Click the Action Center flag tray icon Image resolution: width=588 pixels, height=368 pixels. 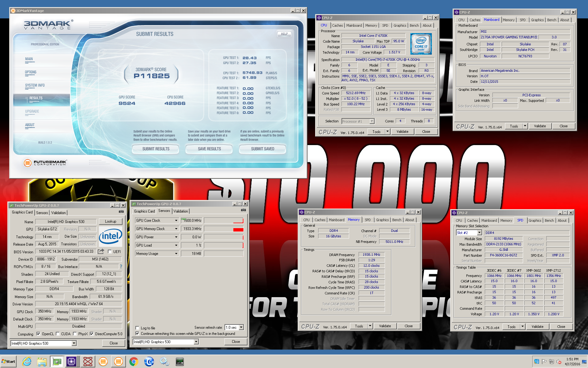click(x=544, y=362)
